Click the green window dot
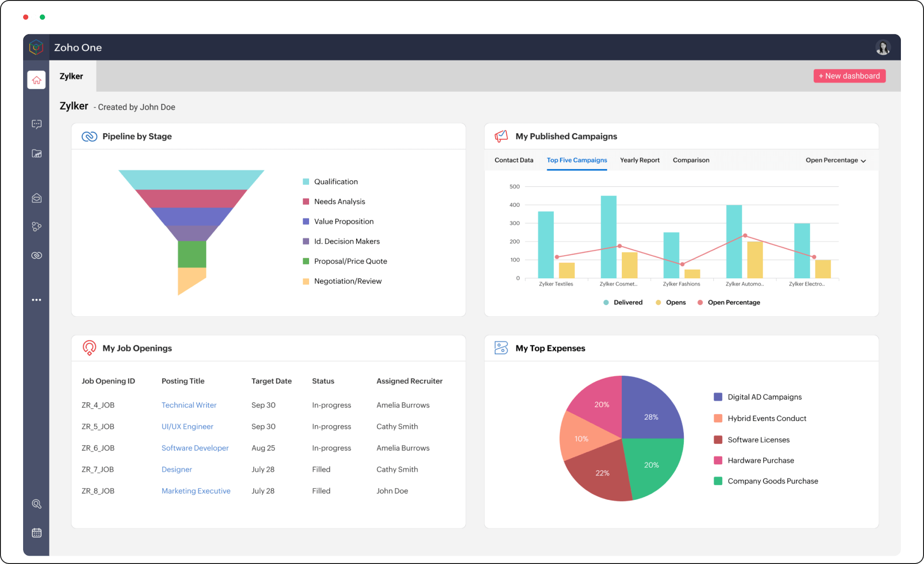 (43, 17)
